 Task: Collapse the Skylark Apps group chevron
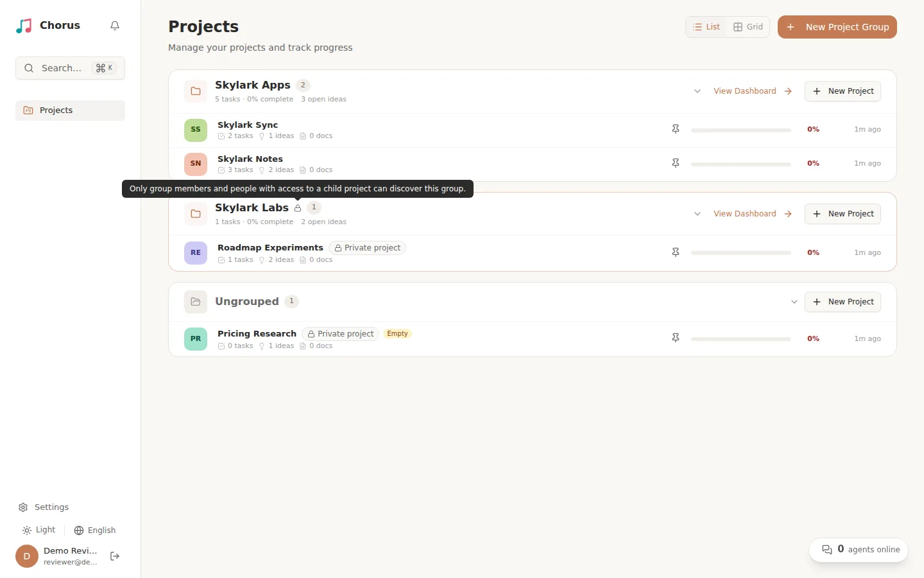click(697, 91)
